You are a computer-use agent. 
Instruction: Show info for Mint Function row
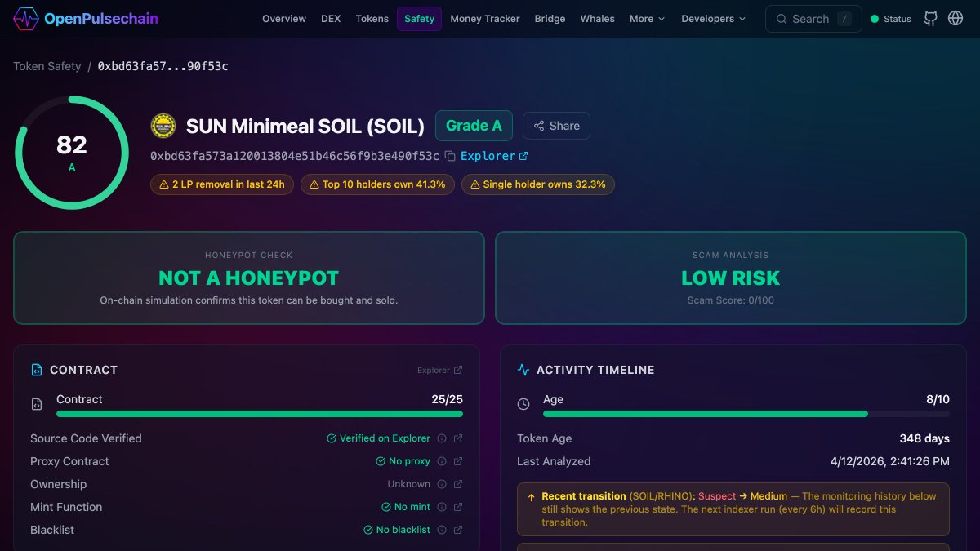(x=442, y=507)
